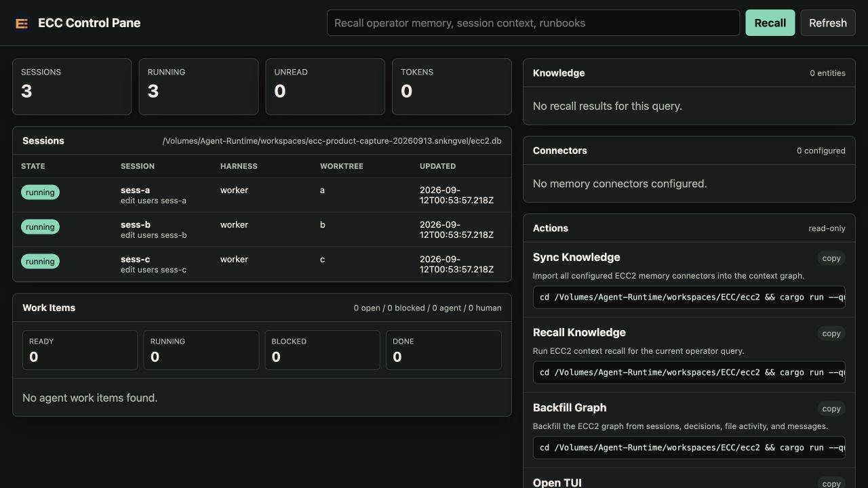Click the UNREAD stat card
868x488 pixels.
[325, 87]
